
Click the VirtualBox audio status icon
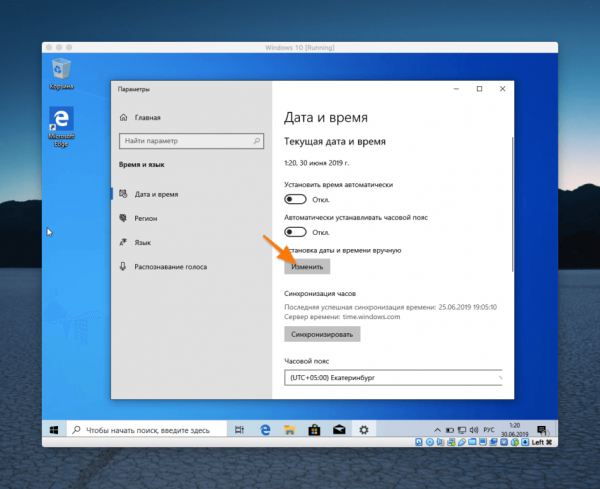pyautogui.click(x=440, y=442)
